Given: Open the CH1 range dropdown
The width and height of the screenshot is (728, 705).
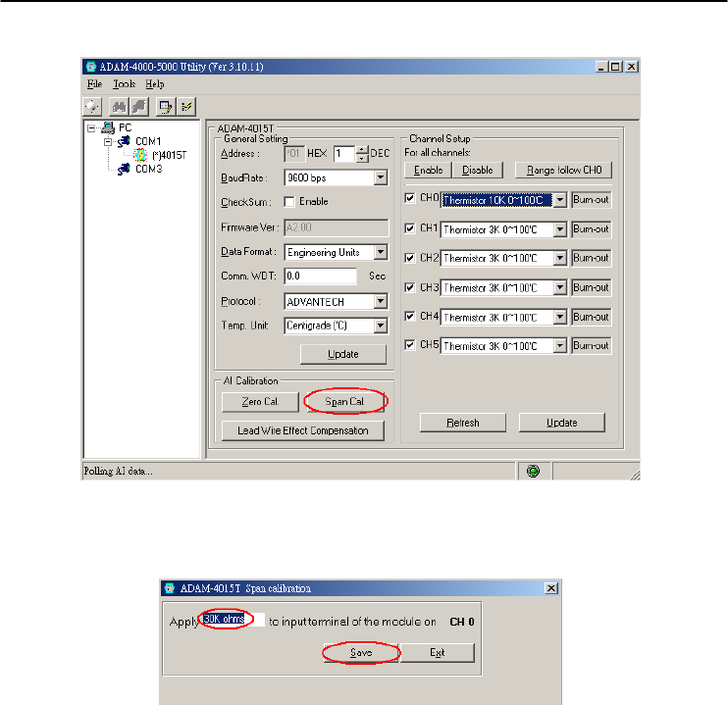Looking at the screenshot, I should point(560,229).
